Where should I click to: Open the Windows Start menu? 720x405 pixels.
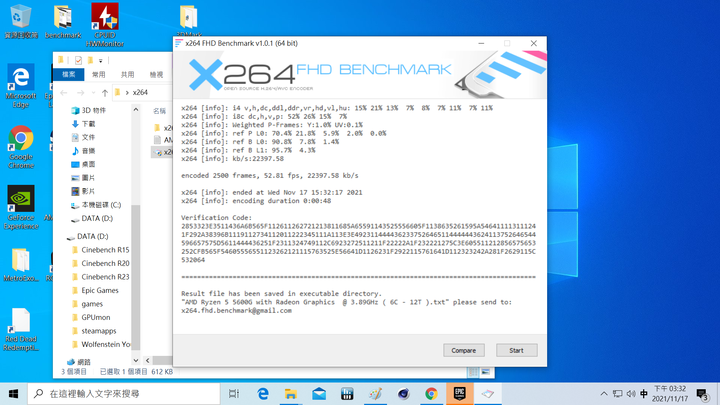[x=13, y=394]
